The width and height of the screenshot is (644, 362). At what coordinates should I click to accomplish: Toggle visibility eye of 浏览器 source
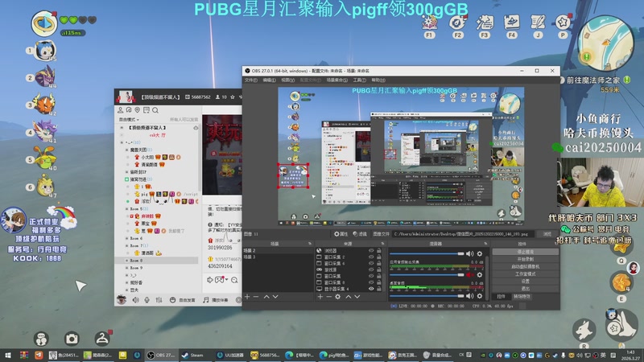pos(371,250)
